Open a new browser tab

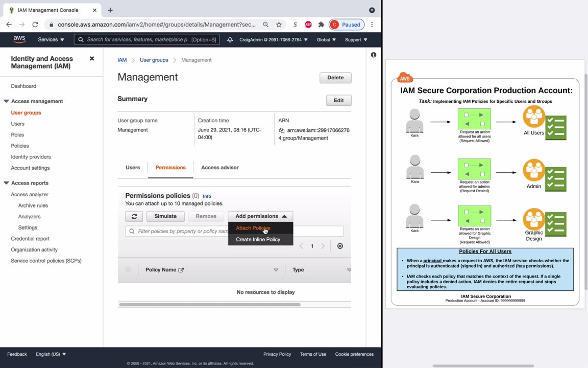pos(110,10)
